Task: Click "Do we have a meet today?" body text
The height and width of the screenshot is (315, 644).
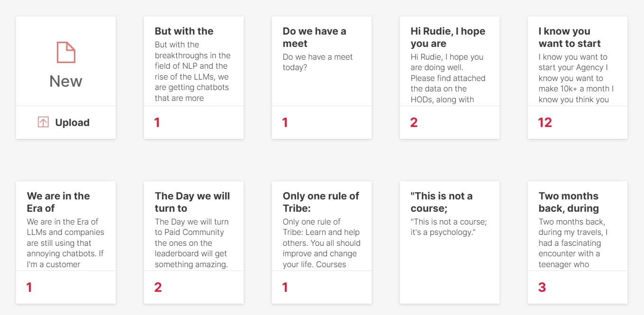Action: [x=317, y=62]
